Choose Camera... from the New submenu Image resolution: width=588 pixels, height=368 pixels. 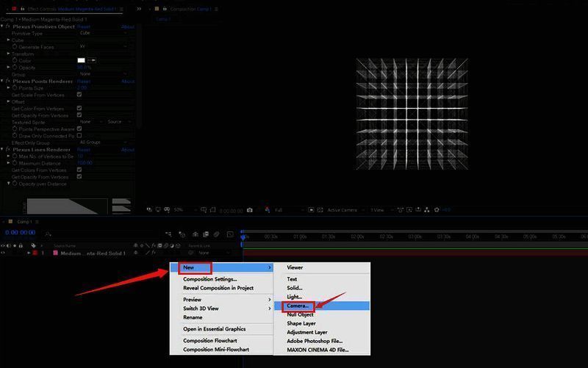tap(298, 306)
